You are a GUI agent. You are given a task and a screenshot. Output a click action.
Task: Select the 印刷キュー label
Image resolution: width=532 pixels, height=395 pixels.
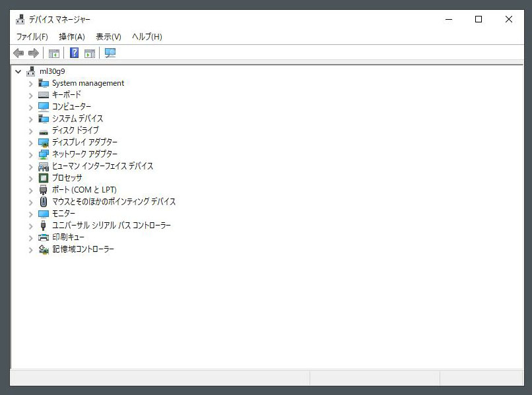click(68, 237)
